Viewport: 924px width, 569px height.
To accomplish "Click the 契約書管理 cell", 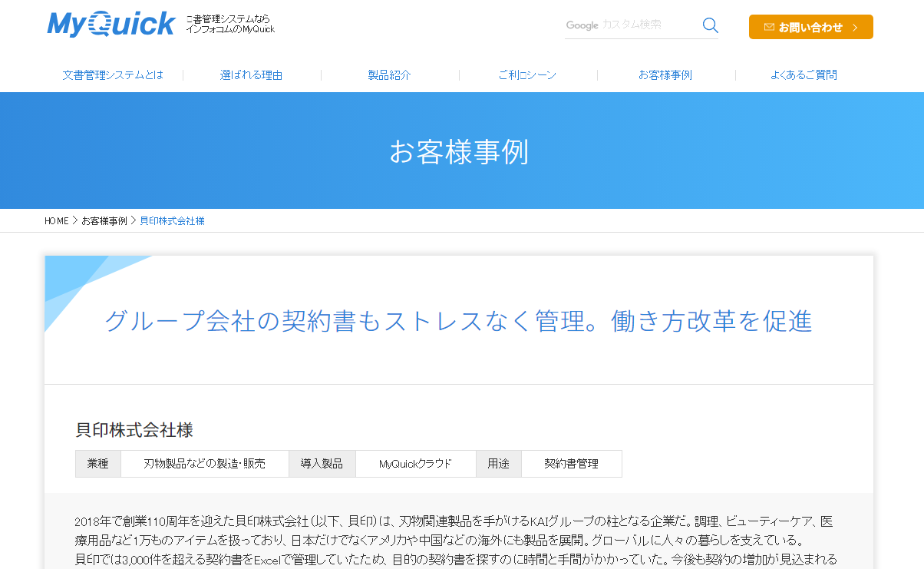I will pos(572,464).
